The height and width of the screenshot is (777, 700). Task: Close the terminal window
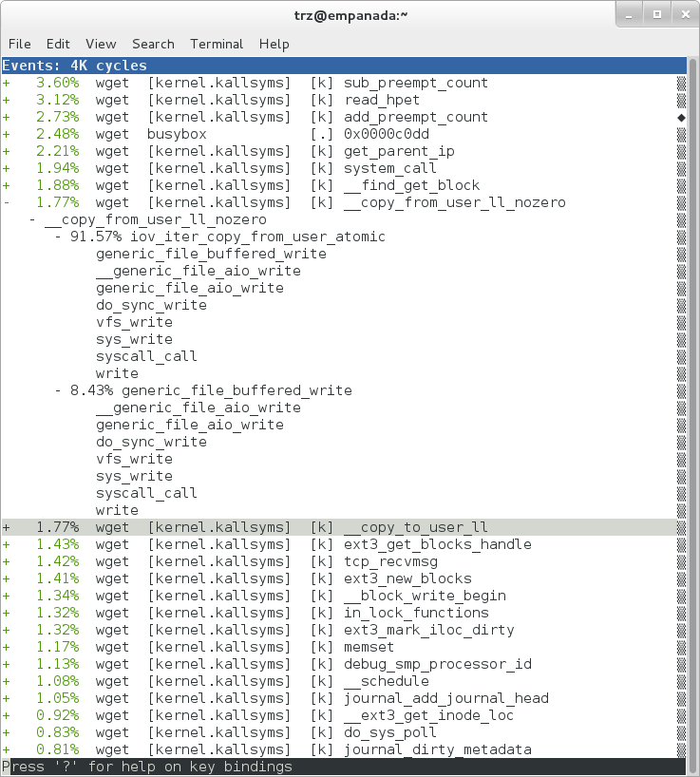(x=681, y=15)
